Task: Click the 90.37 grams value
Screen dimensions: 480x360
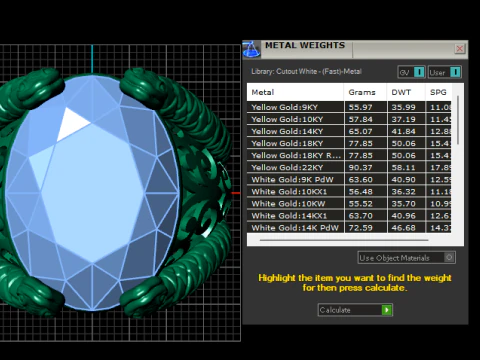Action: [x=360, y=167]
